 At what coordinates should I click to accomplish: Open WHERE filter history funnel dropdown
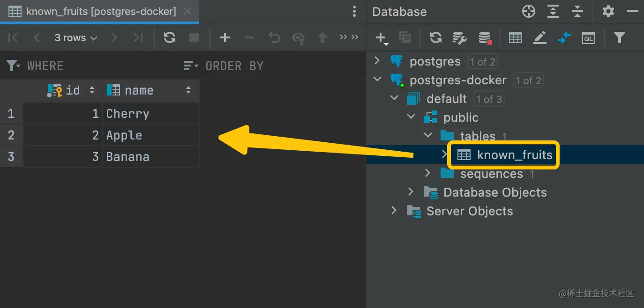tap(13, 66)
